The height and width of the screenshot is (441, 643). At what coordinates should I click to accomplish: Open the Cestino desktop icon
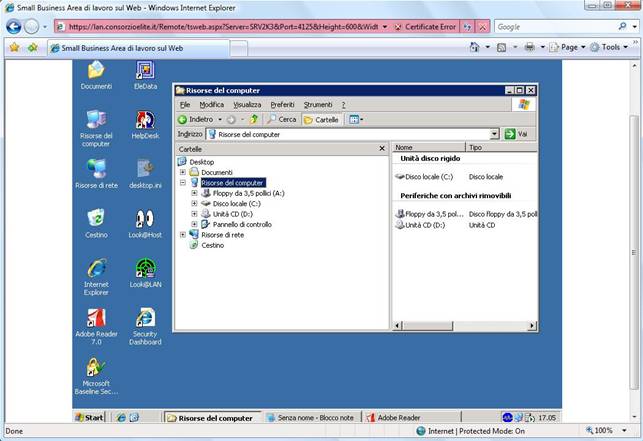96,219
